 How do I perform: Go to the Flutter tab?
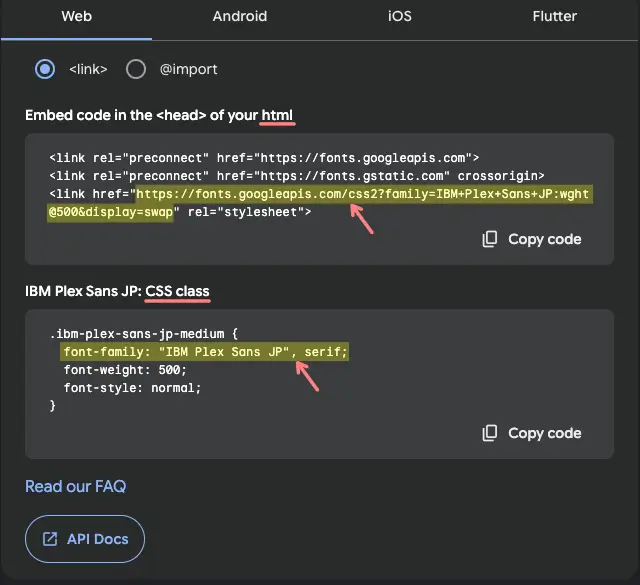pyautogui.click(x=554, y=16)
